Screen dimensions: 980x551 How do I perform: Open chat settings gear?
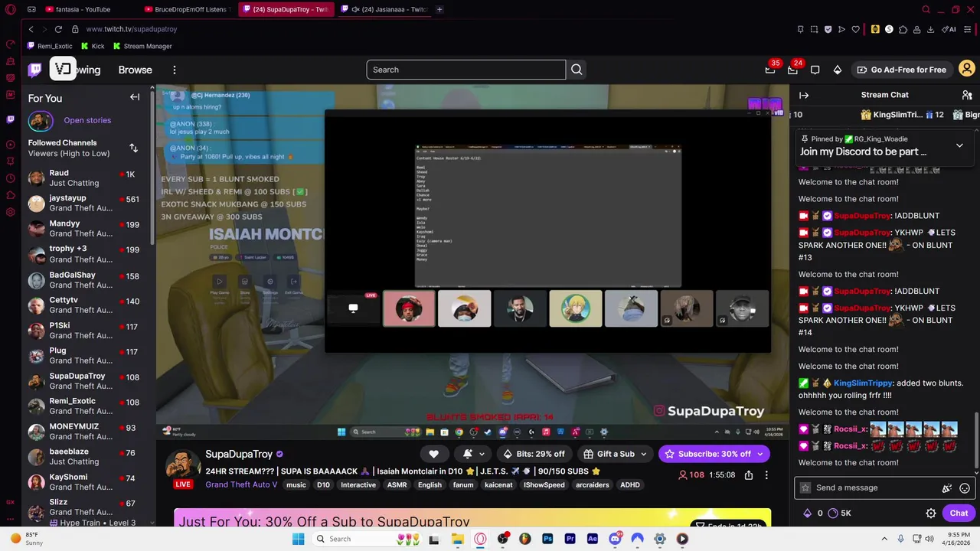pyautogui.click(x=931, y=514)
